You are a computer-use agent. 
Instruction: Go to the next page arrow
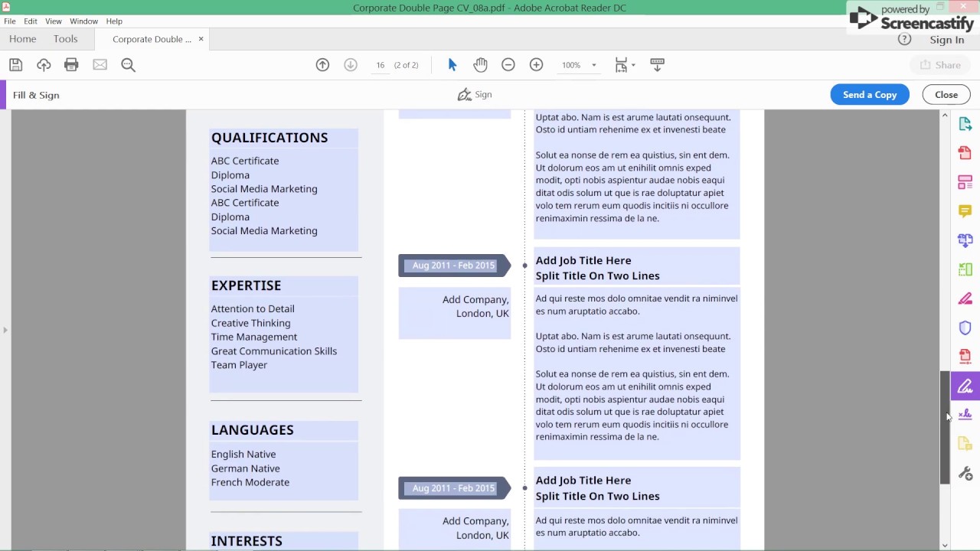click(x=351, y=65)
